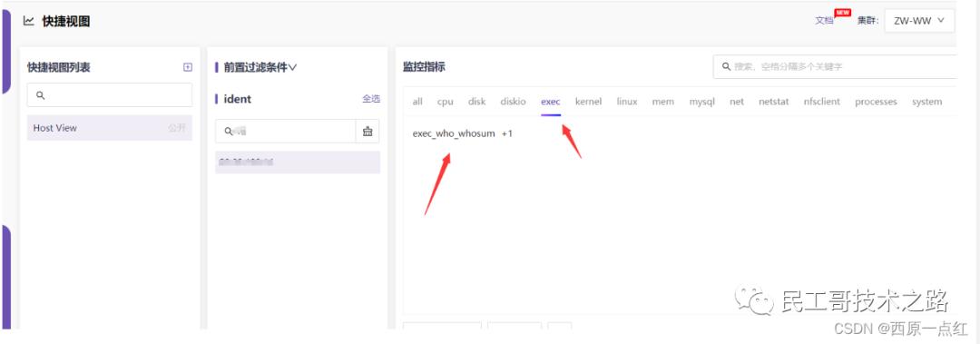The image size is (980, 344).
Task: Select the exec_who_whosum metric
Action: tap(454, 133)
